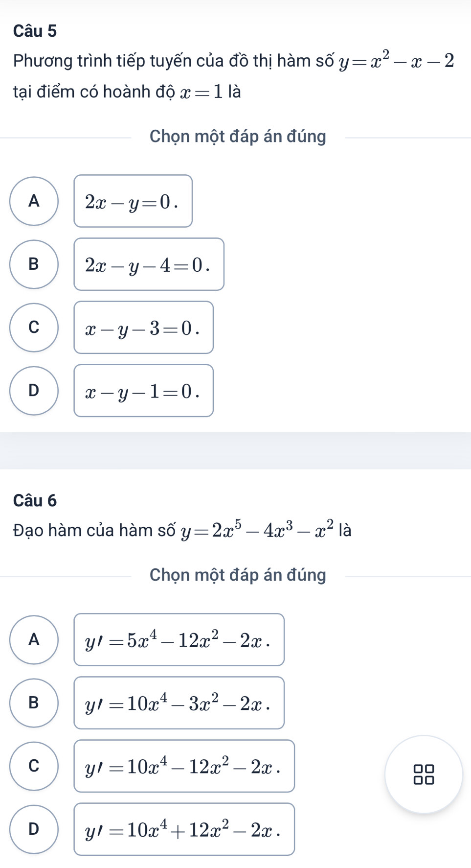
Task: Choose answer y' = 10x⁴ + 12x² − 2x
Action: coord(184,829)
